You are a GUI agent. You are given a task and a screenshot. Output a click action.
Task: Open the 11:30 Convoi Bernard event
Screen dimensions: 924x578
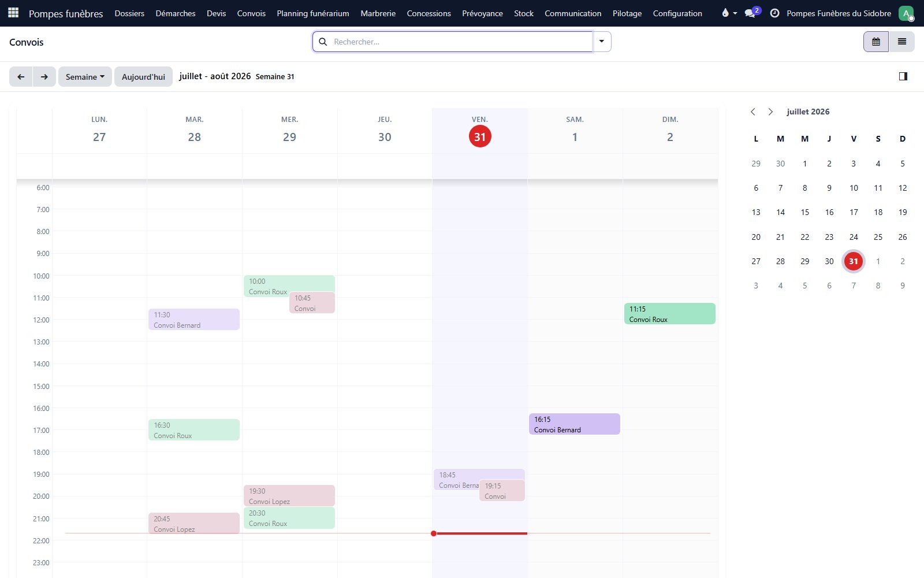coord(194,320)
